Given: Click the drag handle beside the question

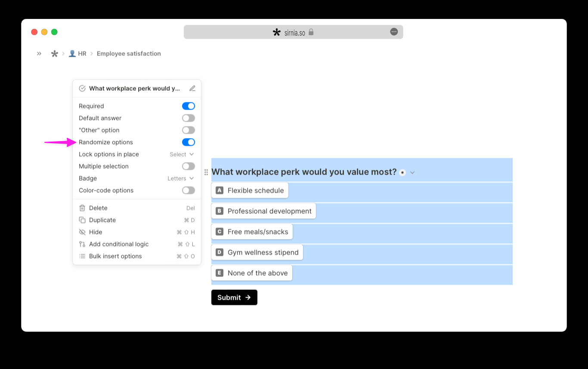Looking at the screenshot, I should click(206, 172).
